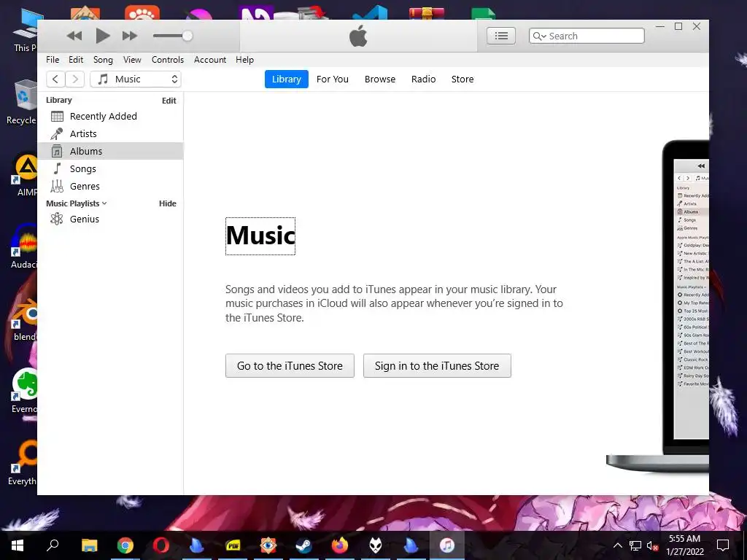Screen dimensions: 747x560
Task: Open AIMP desktop shortcut
Action: click(x=26, y=175)
